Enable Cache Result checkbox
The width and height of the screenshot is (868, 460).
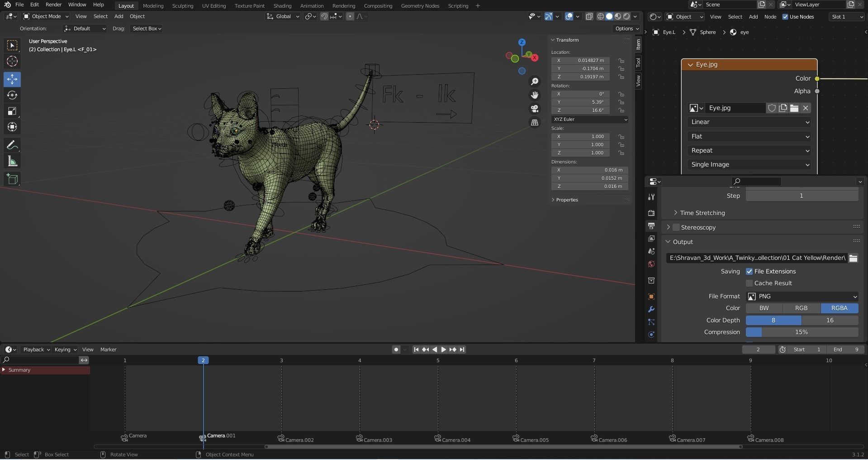(x=749, y=283)
